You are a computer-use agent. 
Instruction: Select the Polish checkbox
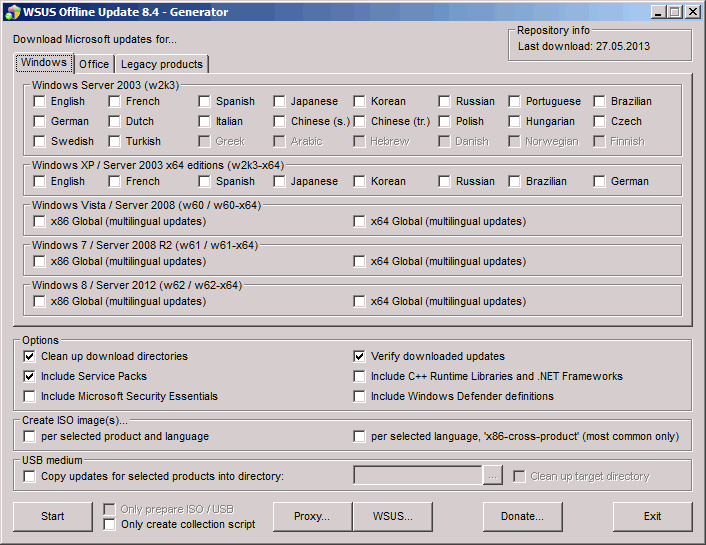(x=444, y=121)
